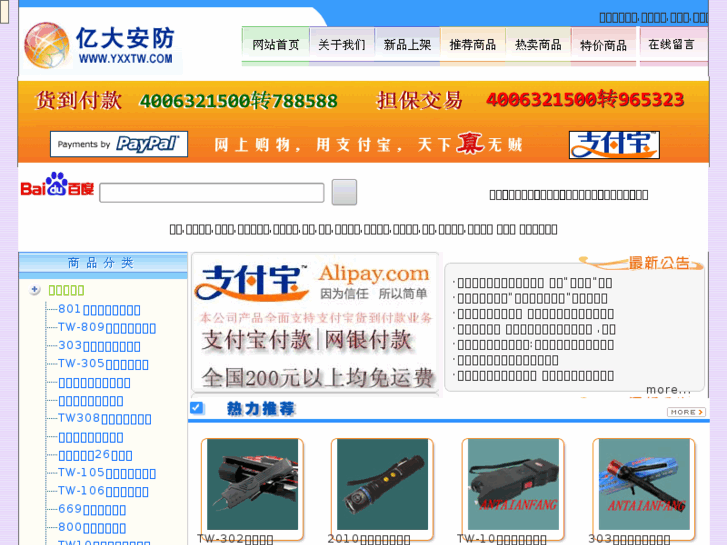Open the TW-809 category link
The height and width of the screenshot is (545, 727).
coord(107,327)
